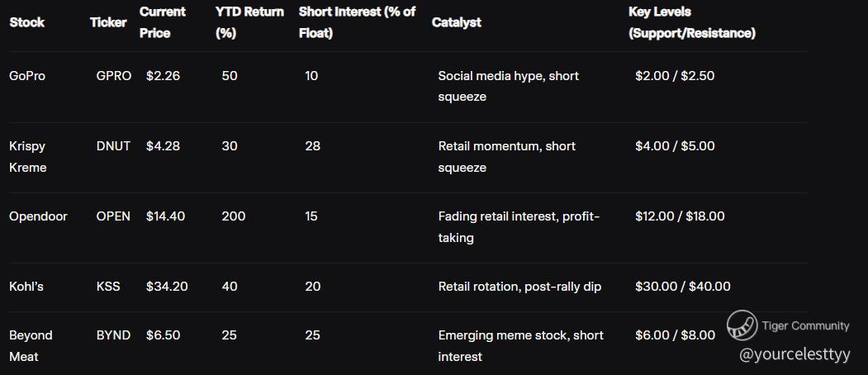Viewport: 868px width, 375px height.
Task: Select the DNUT ticker cell
Action: click(x=113, y=146)
